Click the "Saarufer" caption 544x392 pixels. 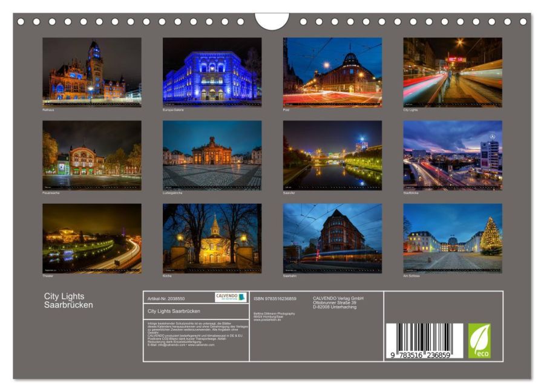pos(289,193)
